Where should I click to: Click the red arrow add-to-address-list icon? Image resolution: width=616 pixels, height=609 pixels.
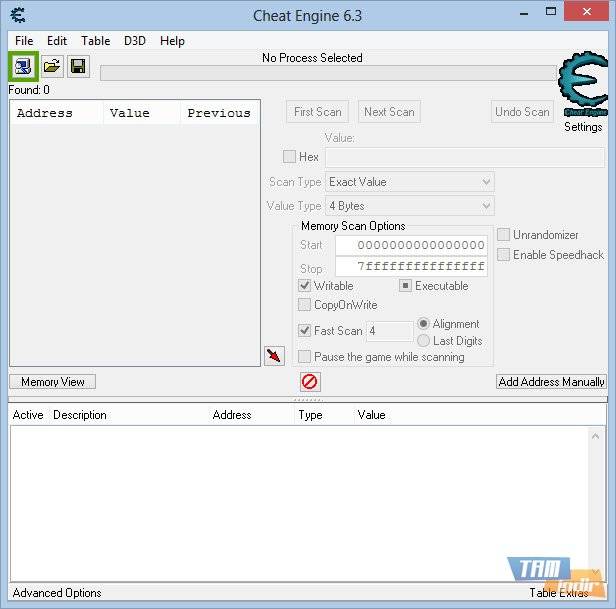point(273,356)
